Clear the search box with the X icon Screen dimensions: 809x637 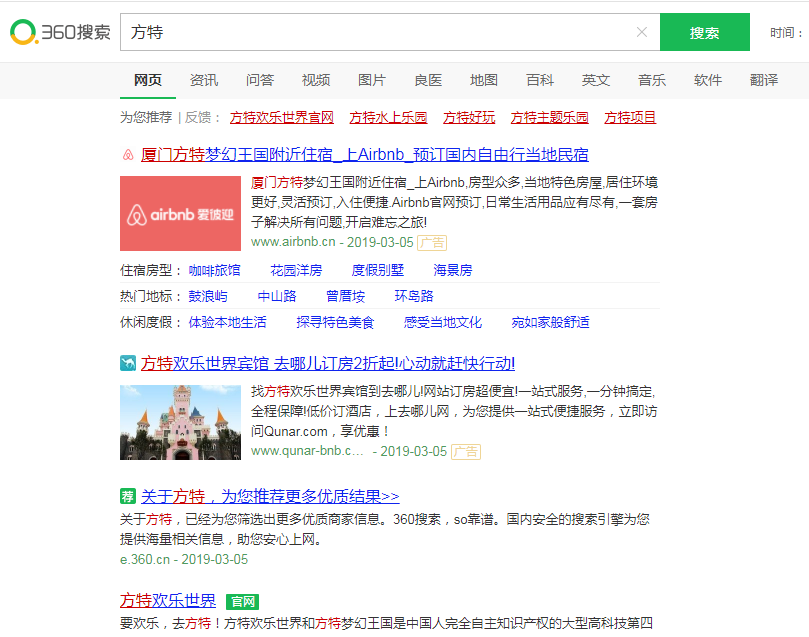tap(642, 32)
